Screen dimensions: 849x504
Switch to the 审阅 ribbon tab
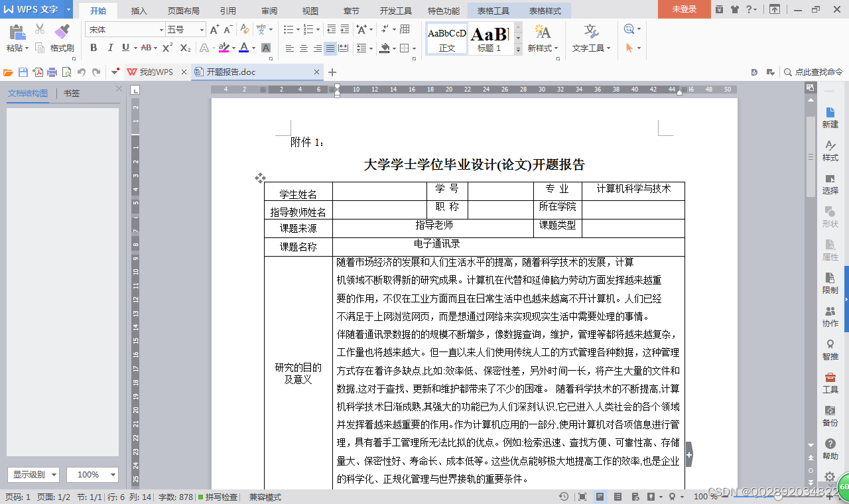click(x=269, y=11)
